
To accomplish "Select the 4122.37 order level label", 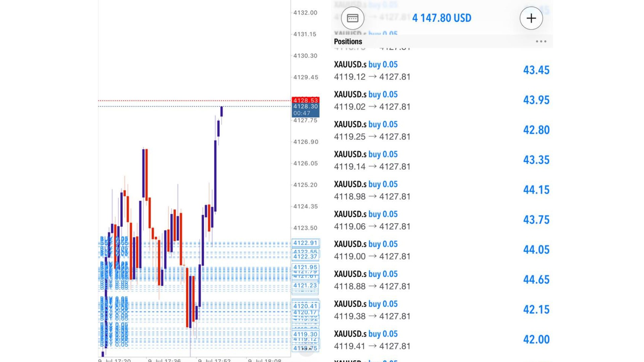I will tap(305, 257).
